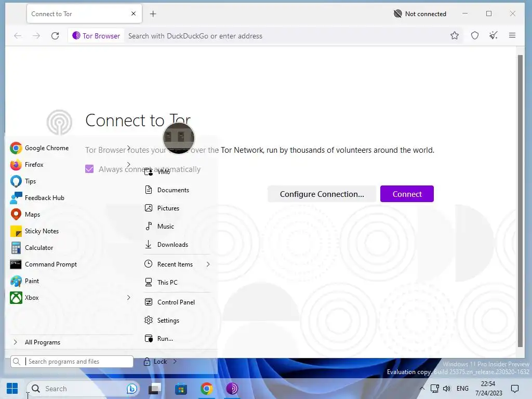Viewport: 532px width, 399px height.
Task: Open the security level shield icon
Action: tap(475, 36)
